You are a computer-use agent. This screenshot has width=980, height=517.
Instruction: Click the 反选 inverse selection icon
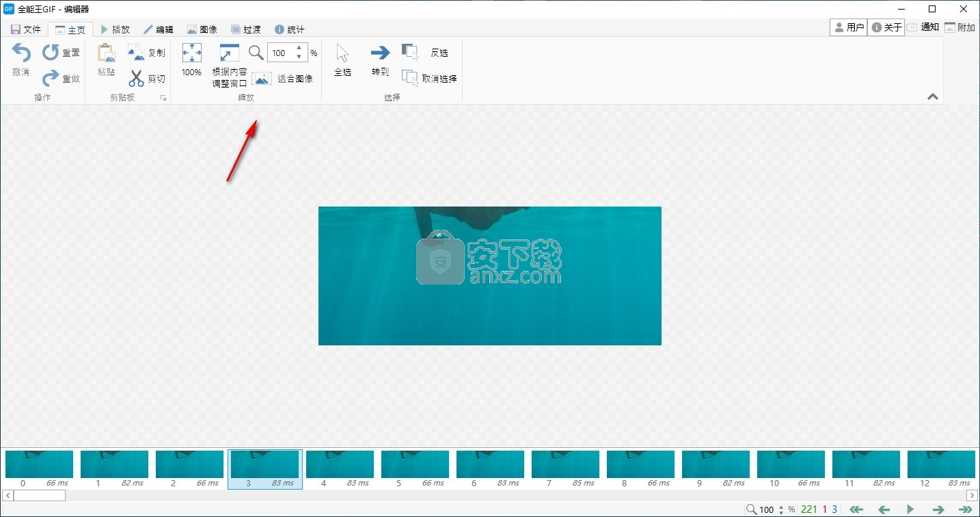click(410, 53)
